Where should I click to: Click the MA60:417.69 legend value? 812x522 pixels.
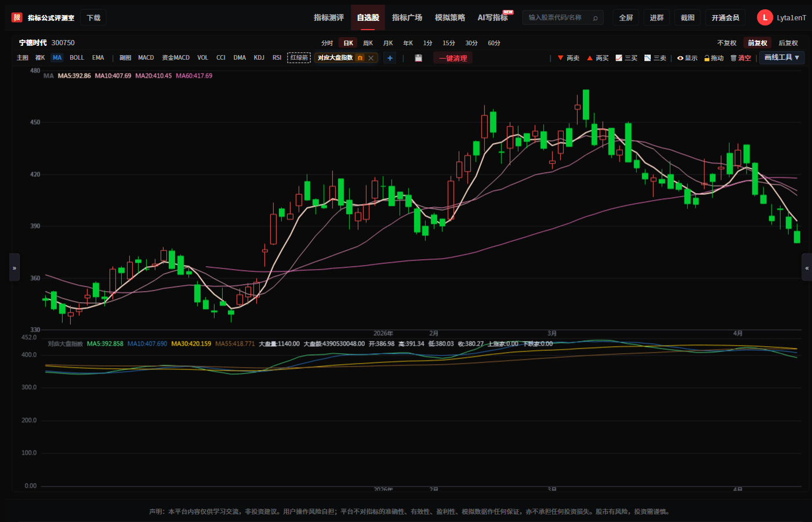click(x=194, y=76)
